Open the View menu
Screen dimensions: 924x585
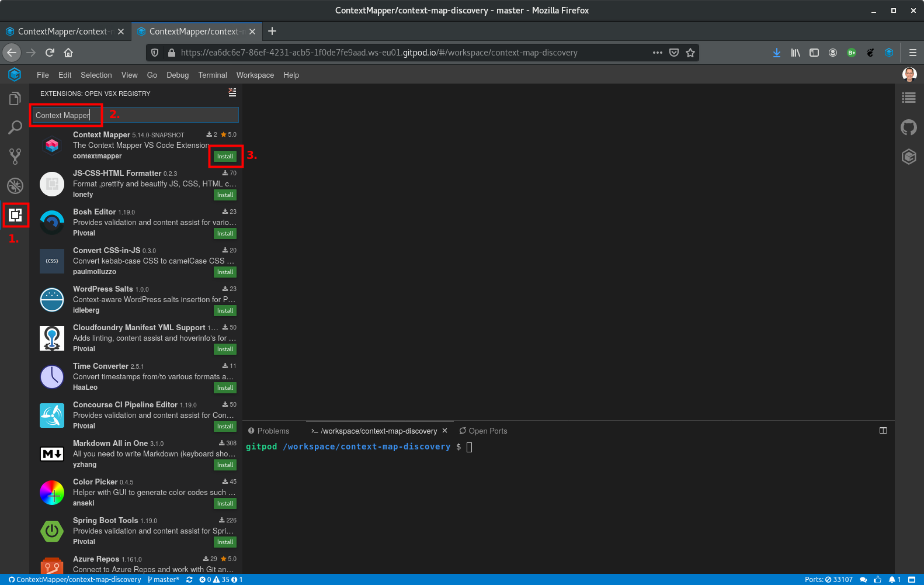coord(130,75)
